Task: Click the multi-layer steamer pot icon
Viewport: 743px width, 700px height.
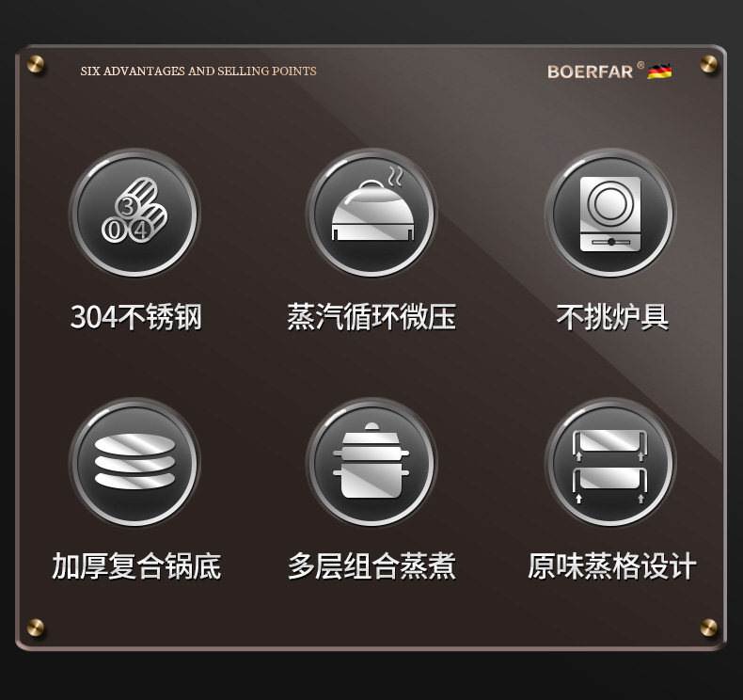Action: [x=372, y=462]
